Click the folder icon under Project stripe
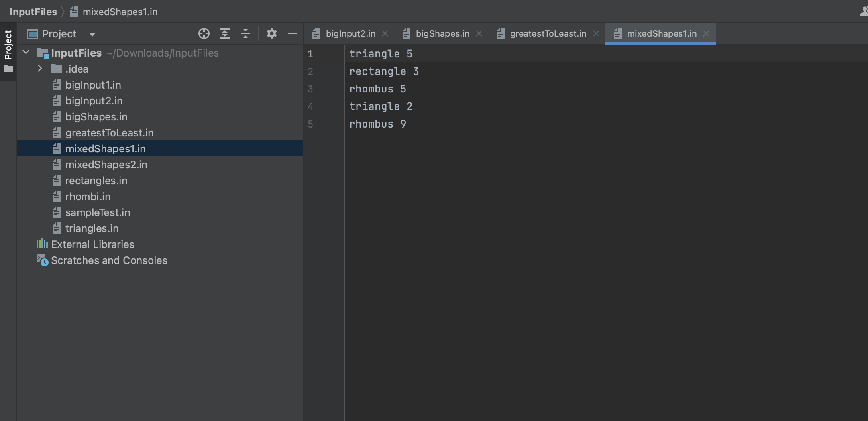868x421 pixels. pyautogui.click(x=8, y=69)
